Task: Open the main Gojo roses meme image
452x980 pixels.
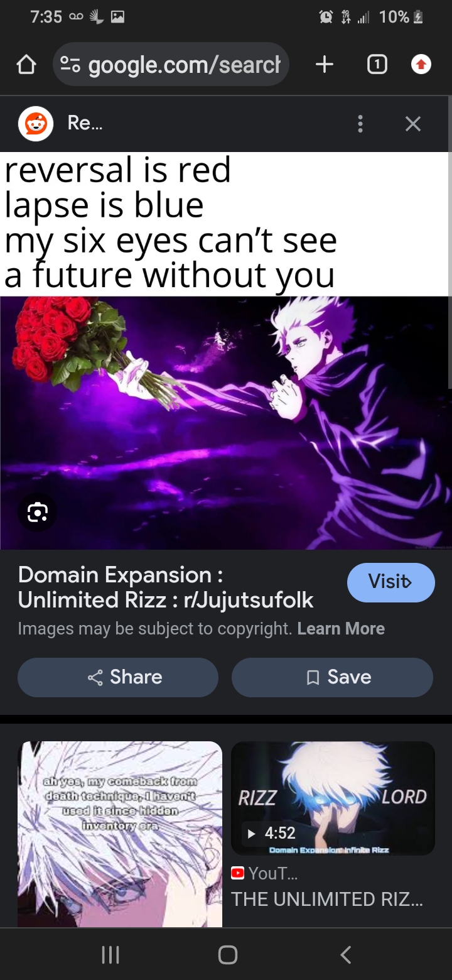Action: [226, 351]
